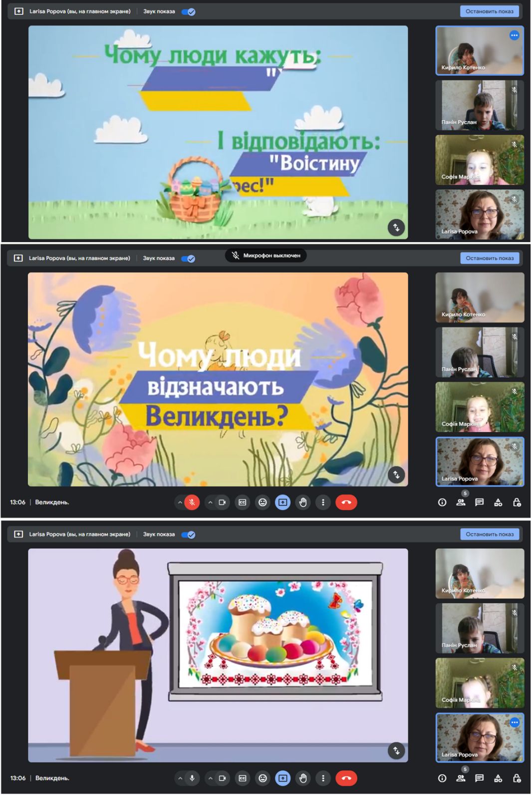End call with hang-up button under podium slide
Viewport: 532px width, 799px height.
point(346,778)
